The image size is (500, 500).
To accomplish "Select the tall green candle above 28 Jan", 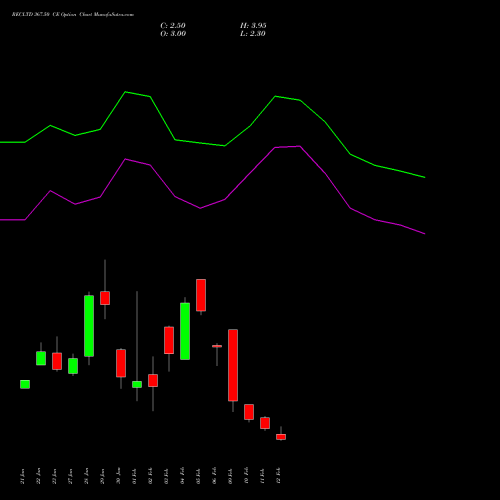I will pyautogui.click(x=89, y=326).
